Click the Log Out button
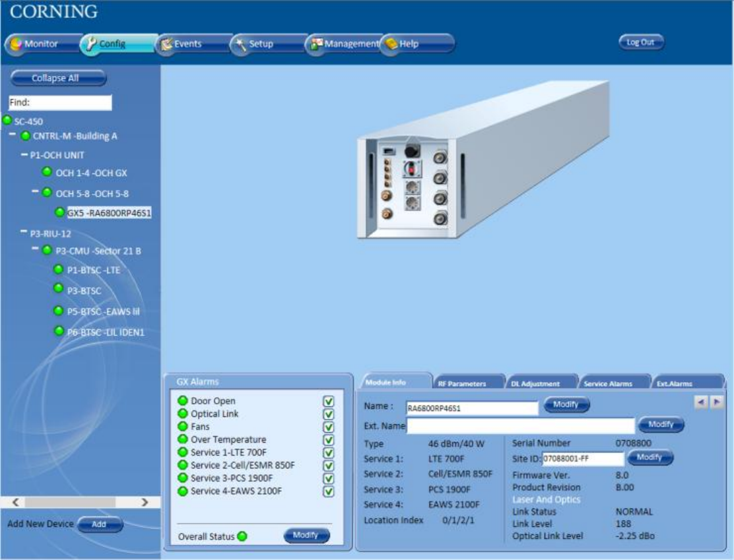Viewport: 734px width, 560px height. [x=641, y=42]
